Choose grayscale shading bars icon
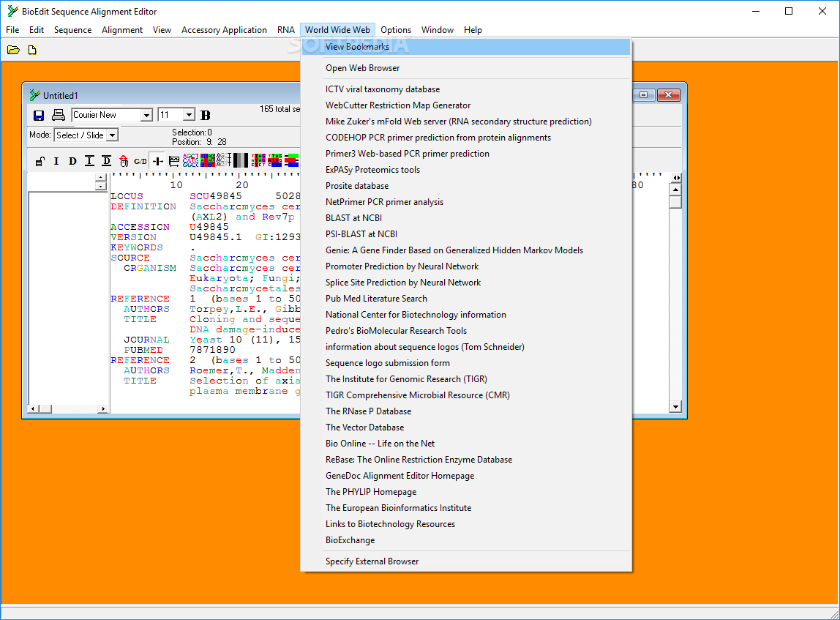The width and height of the screenshot is (840, 620). coord(241,160)
